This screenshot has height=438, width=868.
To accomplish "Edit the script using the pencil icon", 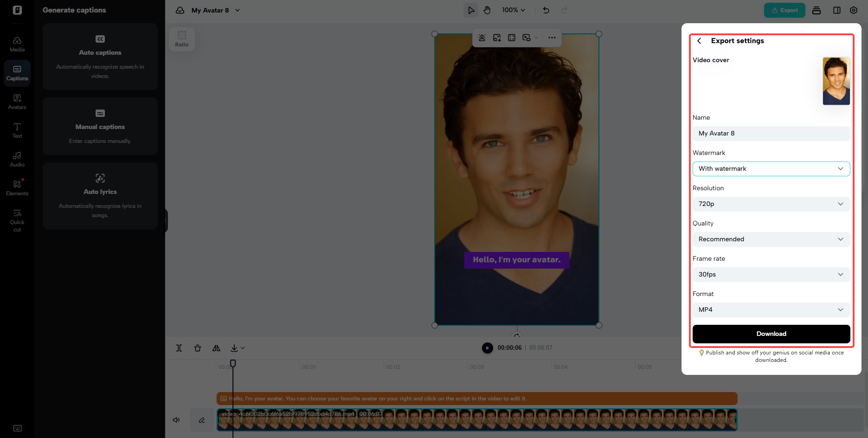I will pyautogui.click(x=201, y=420).
